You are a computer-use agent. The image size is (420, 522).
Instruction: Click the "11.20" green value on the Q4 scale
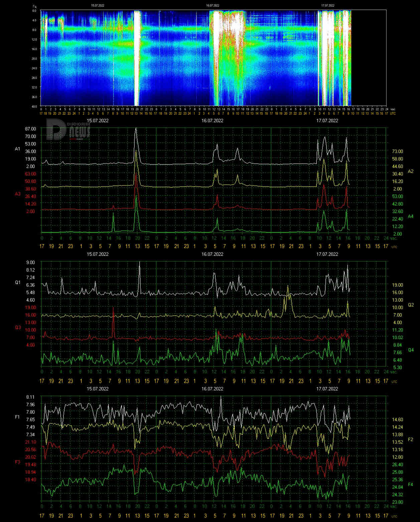pyautogui.click(x=398, y=330)
